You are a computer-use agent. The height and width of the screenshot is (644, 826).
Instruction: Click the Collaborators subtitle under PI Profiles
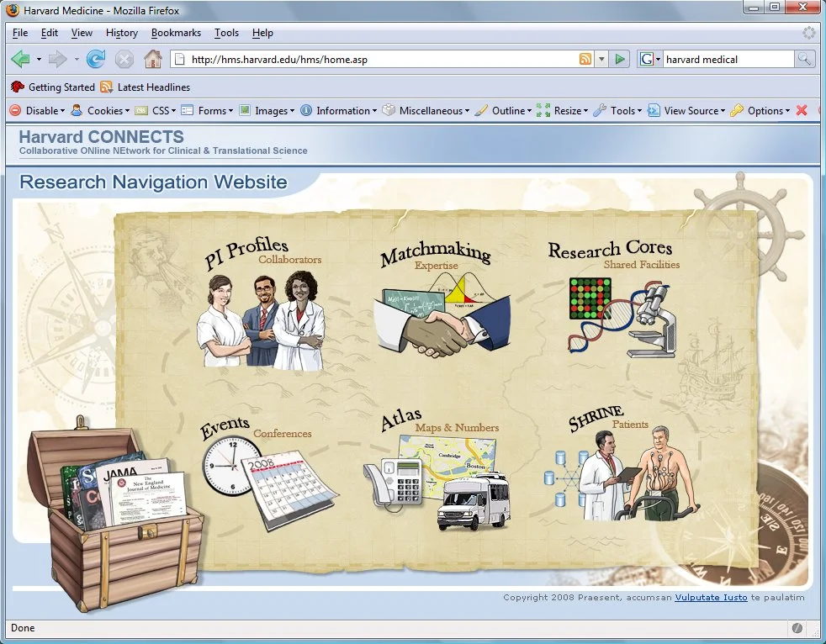click(289, 259)
